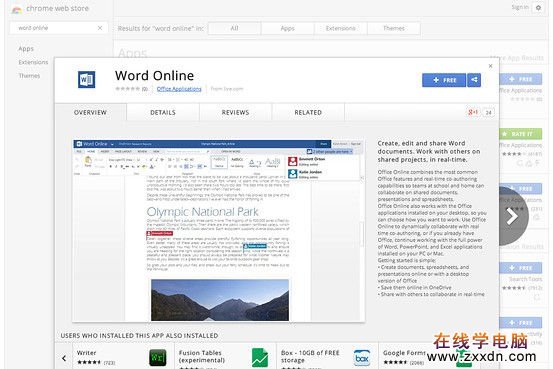Click the share button beside FREE
The image size is (553, 369).
[x=474, y=80]
